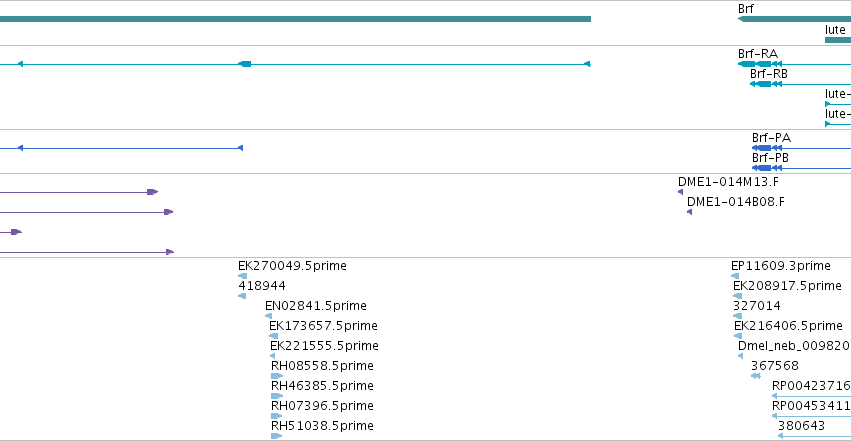Click the RH46385.5prime arrow glyph
The width and height of the screenshot is (851, 441).
[x=277, y=396]
